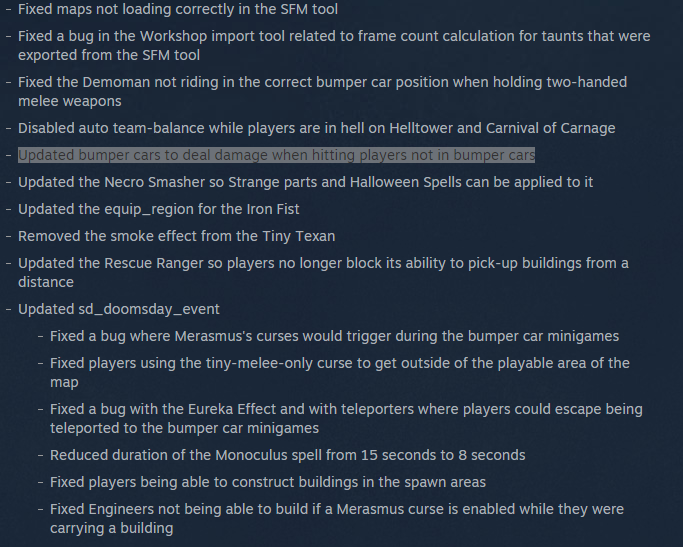This screenshot has width=683, height=547.
Task: Click the tiny-melee-only curse fix note
Action: [x=340, y=372]
